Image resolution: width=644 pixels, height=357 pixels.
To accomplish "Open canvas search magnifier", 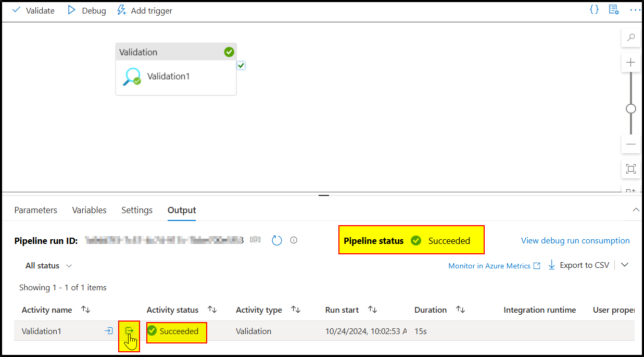I will [630, 38].
